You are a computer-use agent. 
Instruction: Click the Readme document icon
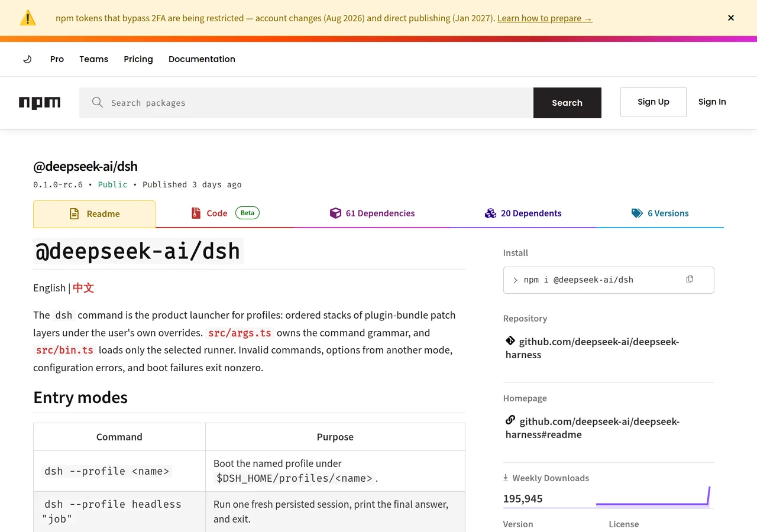coord(74,214)
